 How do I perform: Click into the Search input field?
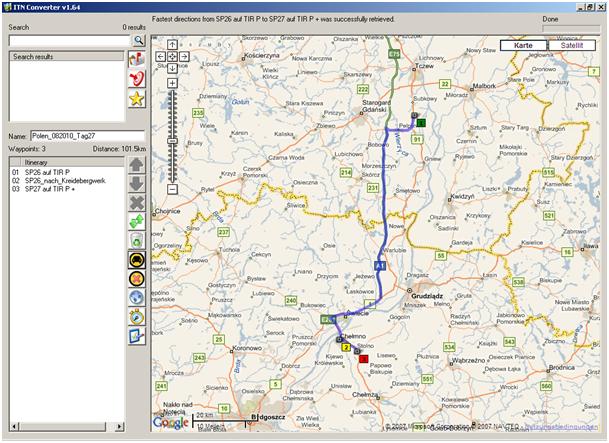70,40
